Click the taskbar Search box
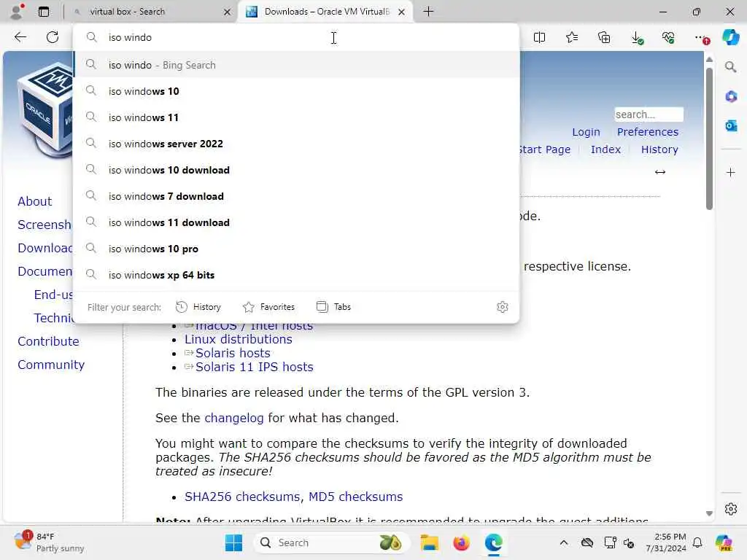This screenshot has height=560, width=747. click(x=332, y=542)
